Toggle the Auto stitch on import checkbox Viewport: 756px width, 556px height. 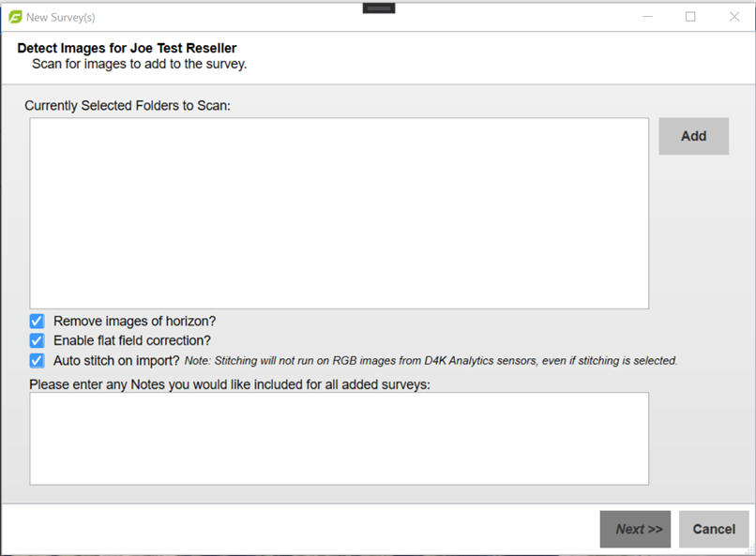pyautogui.click(x=38, y=361)
